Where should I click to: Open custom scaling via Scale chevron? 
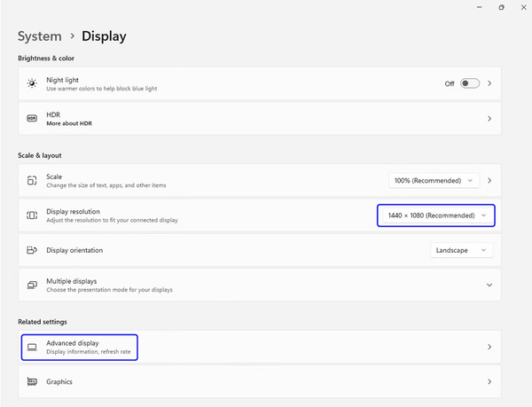489,180
